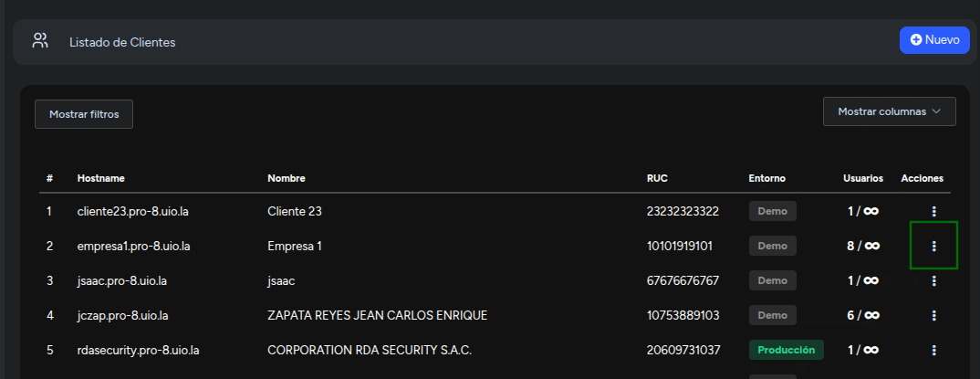Screen dimensions: 980x379
Task: Click the users icon beside Listado de Clientes
Action: pos(41,41)
